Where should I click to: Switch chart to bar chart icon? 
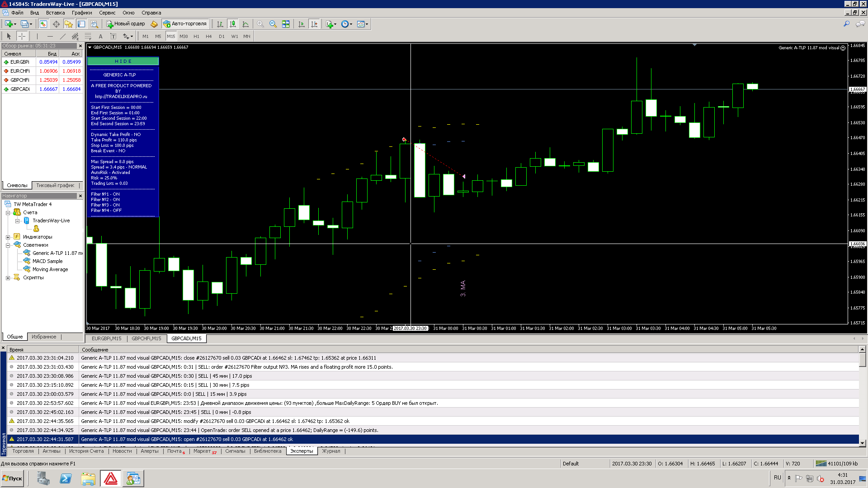[x=220, y=24]
